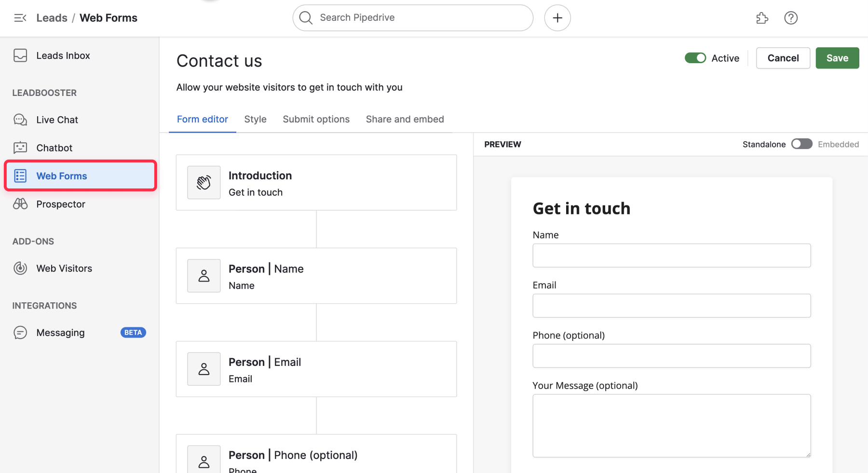Click the Email input in preview

pyautogui.click(x=672, y=306)
